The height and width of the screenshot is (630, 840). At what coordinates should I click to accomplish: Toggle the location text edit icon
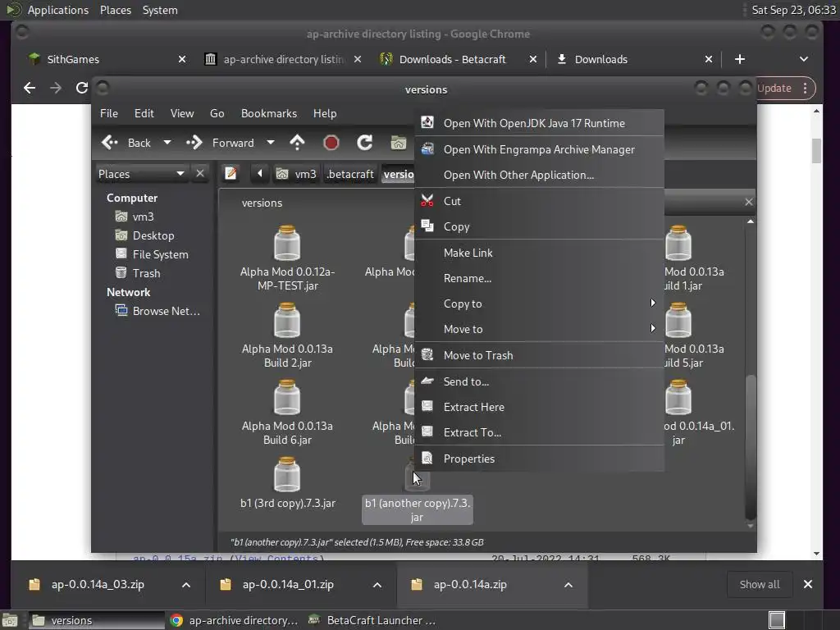231,174
